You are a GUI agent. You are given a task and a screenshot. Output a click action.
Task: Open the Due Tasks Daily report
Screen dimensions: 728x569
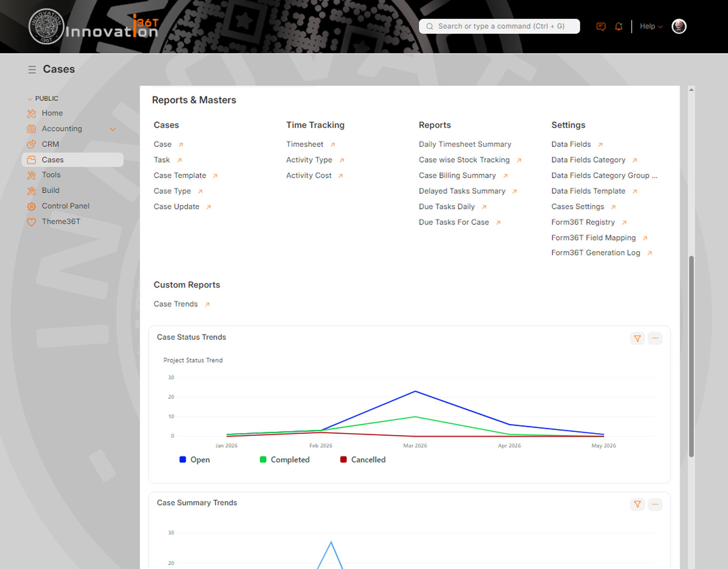coord(447,206)
